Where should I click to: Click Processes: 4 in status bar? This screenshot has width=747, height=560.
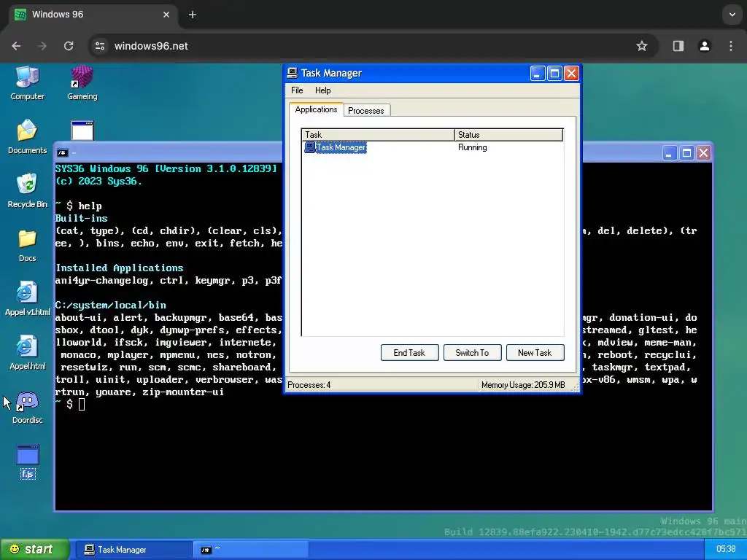pyautogui.click(x=309, y=385)
